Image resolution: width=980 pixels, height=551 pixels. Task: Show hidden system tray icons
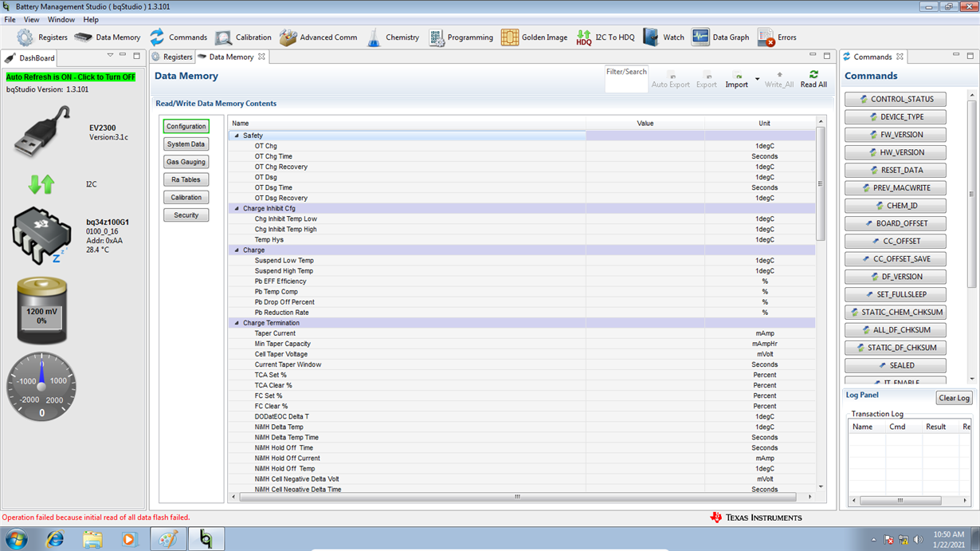(x=874, y=540)
